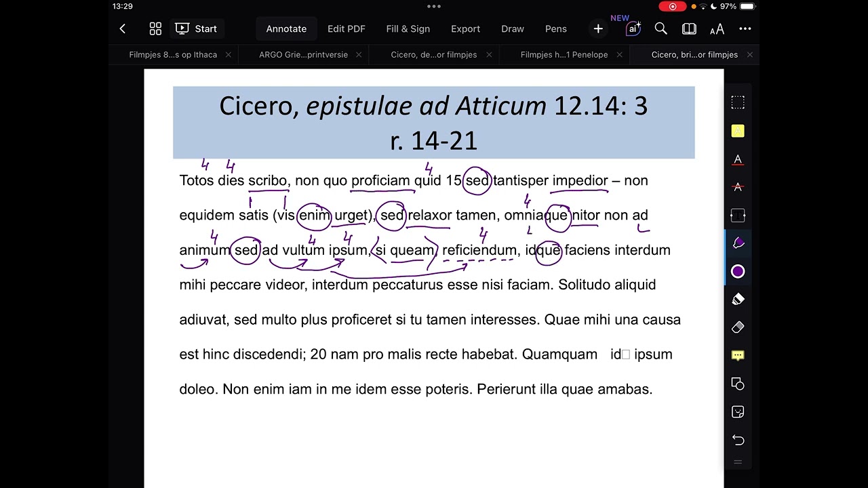Switch to the Edit PDF tab
The height and width of the screenshot is (488, 868).
[x=347, y=28]
